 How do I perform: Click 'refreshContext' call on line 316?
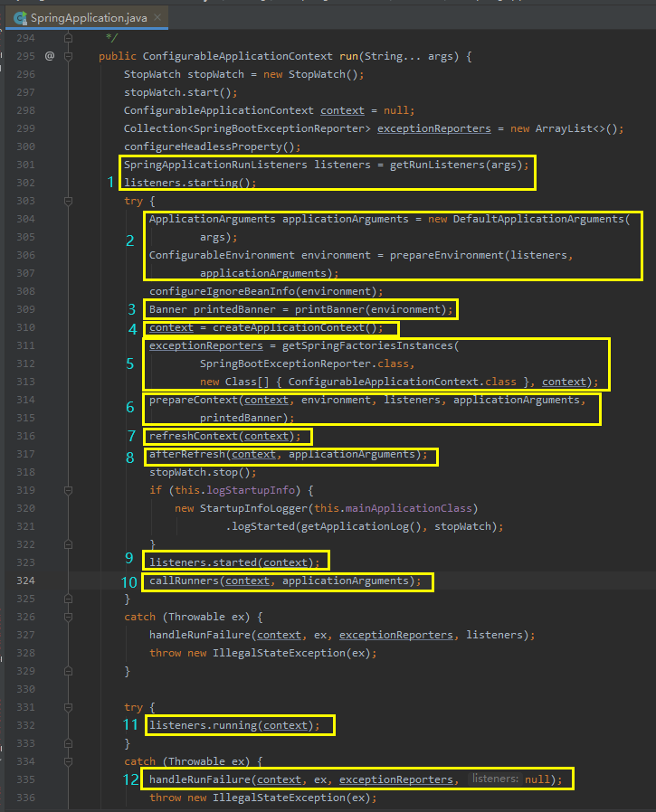tap(194, 436)
